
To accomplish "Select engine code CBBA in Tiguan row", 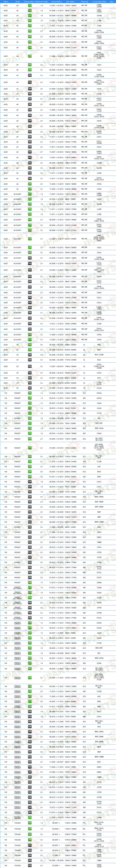I will 99,860.
